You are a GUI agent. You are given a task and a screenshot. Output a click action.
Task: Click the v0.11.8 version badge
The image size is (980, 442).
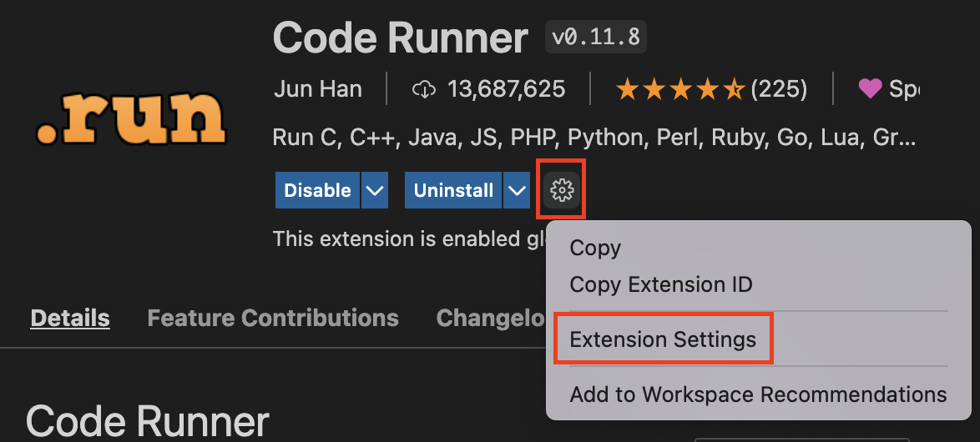point(596,38)
